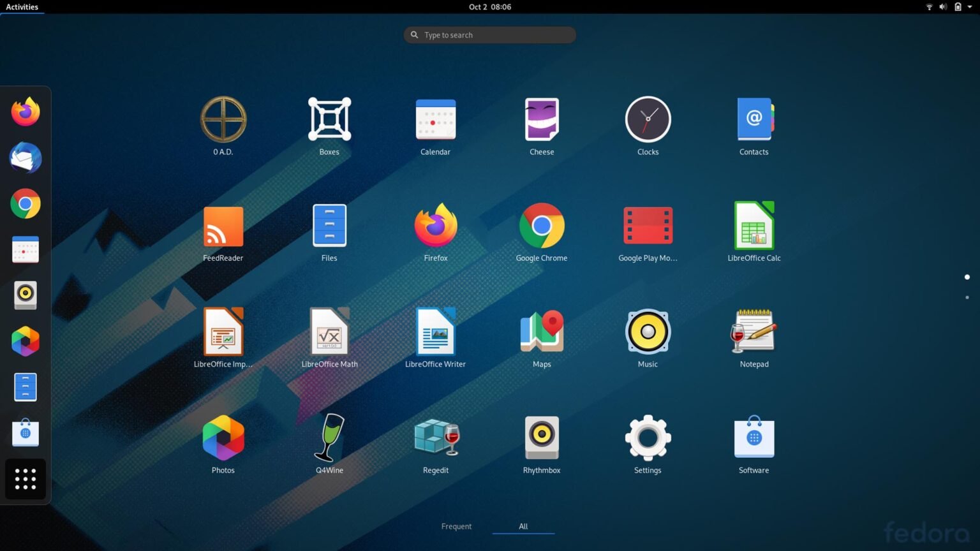Screen dimensions: 980x551
Task: Open the app grid launcher in the dock
Action: click(25, 479)
